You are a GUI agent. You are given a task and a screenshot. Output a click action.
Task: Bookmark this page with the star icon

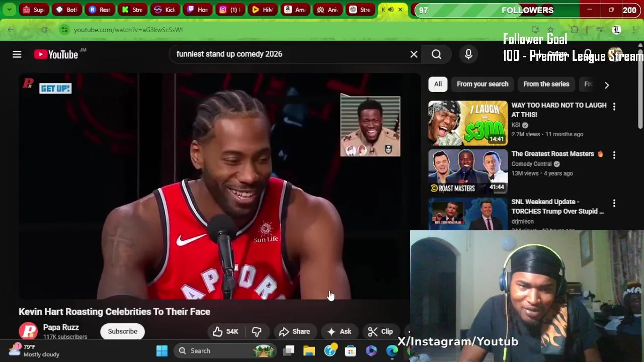[550, 30]
